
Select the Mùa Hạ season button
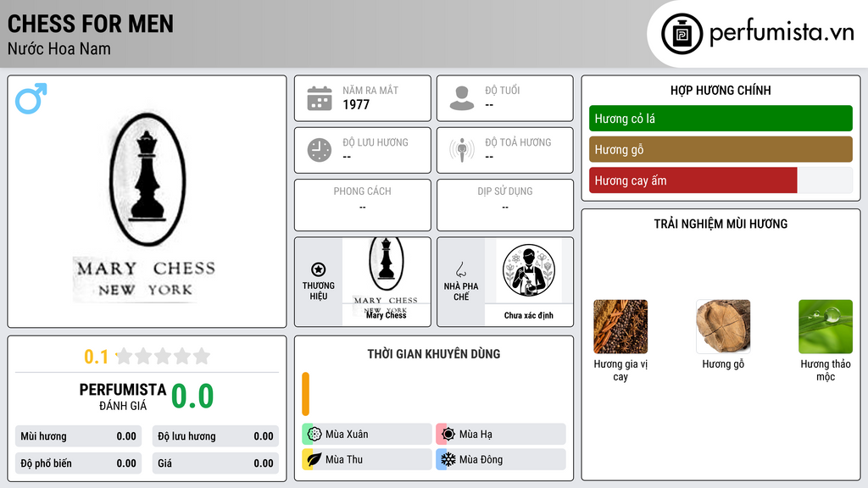(501, 434)
